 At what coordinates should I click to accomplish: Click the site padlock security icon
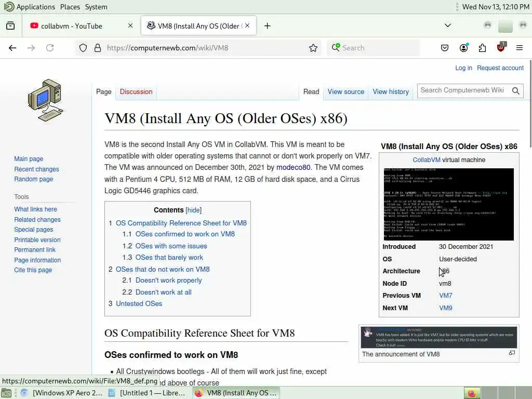(98, 48)
